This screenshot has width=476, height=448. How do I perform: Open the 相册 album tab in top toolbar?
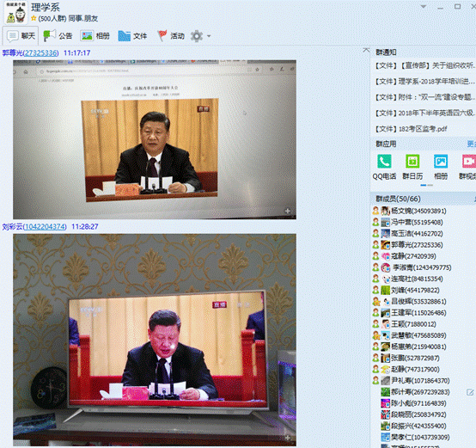coord(95,36)
